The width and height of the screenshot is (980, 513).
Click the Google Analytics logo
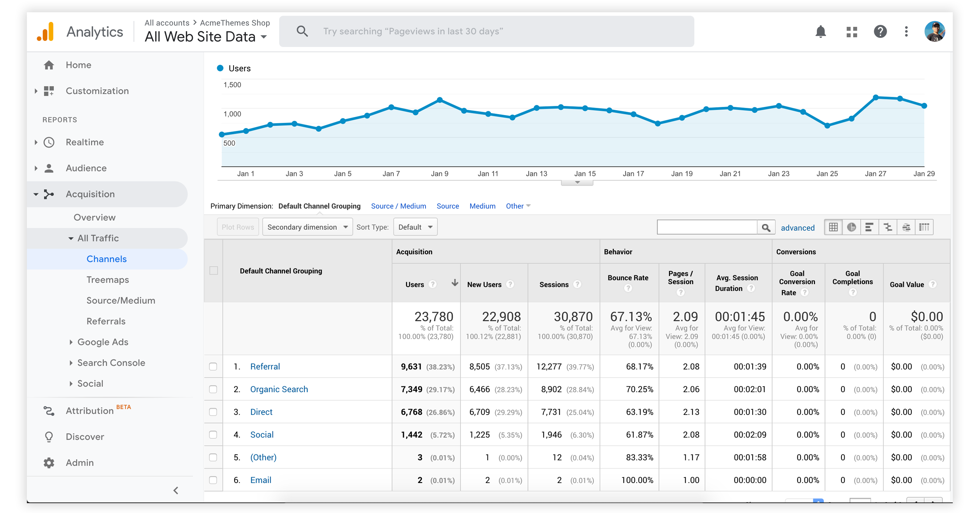pyautogui.click(x=45, y=32)
